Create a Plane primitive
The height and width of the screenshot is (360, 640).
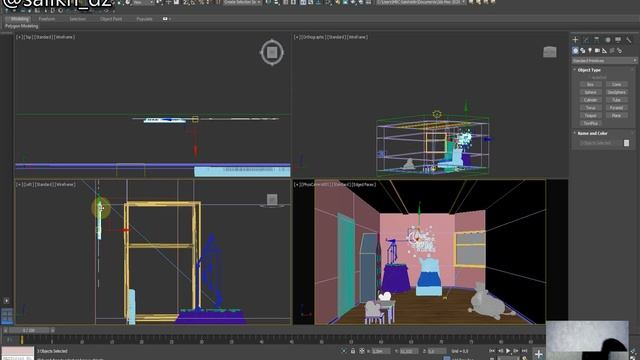[616, 116]
